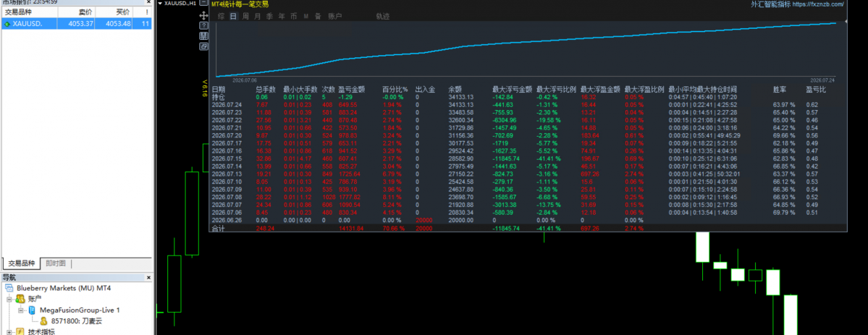868x335 pixels.
Task: Switch statistics to 月 monthly view
Action: coord(258,16)
